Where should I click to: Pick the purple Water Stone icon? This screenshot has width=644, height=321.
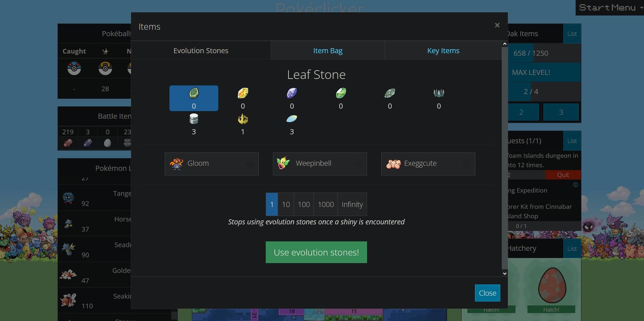click(291, 94)
